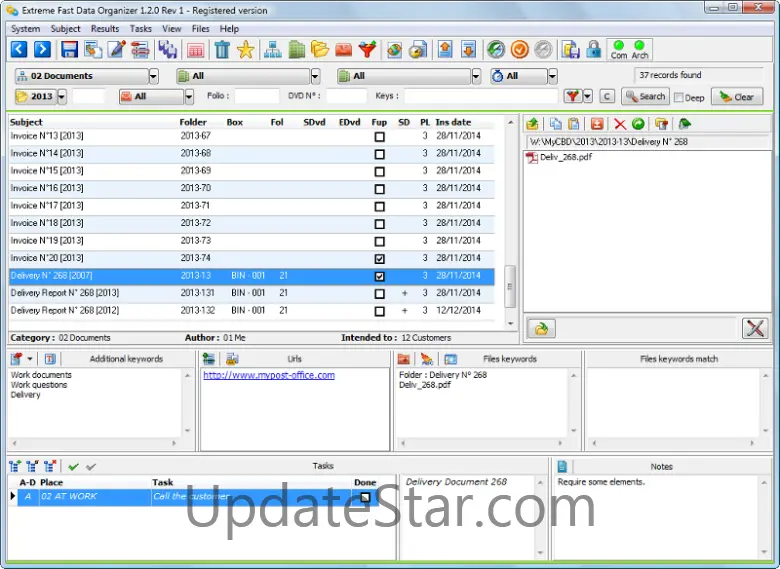
Task: Enable the Deep search checkbox
Action: click(x=679, y=97)
